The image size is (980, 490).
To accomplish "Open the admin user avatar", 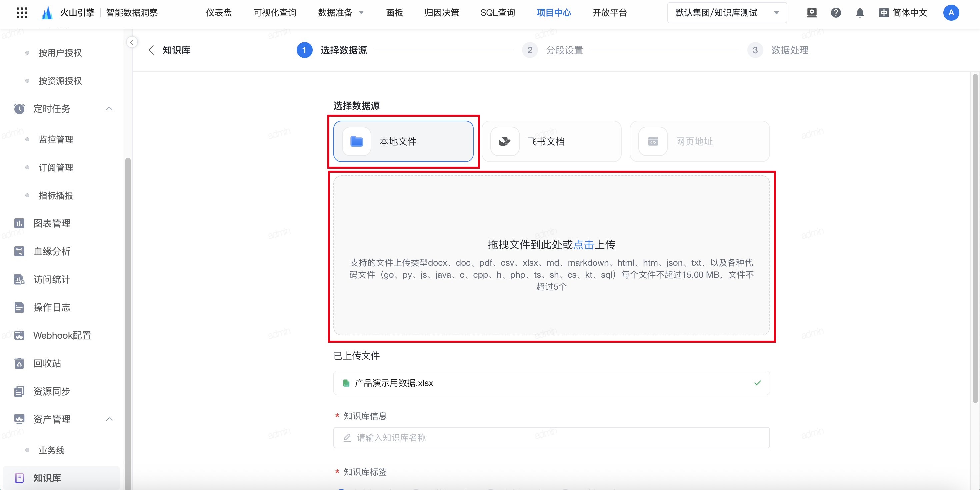I will coord(951,13).
